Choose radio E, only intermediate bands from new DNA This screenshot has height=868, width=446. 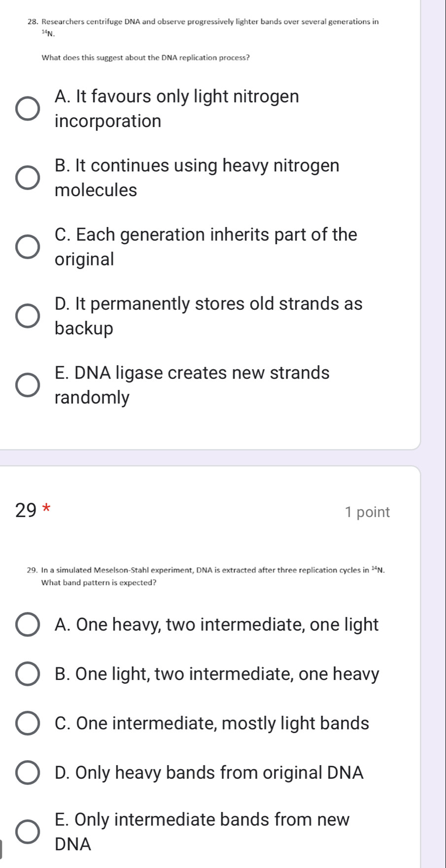pos(28,832)
